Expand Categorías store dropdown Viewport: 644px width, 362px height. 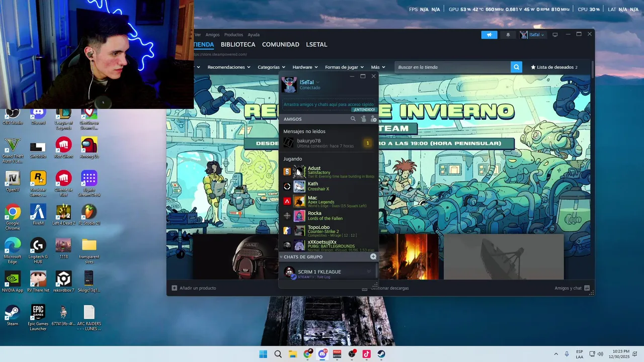(x=271, y=67)
